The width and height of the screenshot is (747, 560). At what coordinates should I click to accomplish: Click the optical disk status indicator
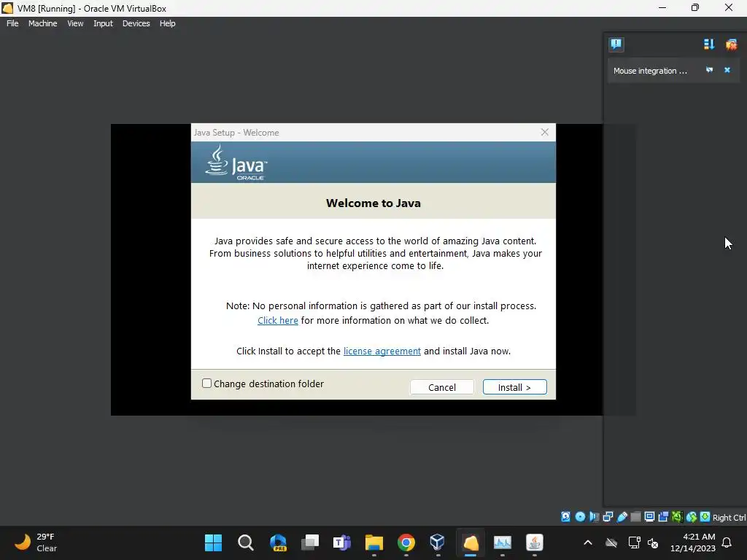point(580,517)
